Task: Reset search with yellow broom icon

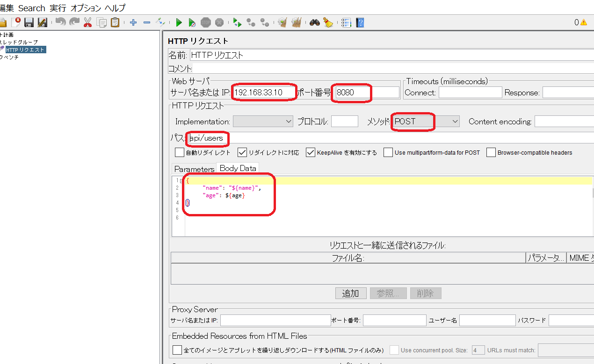Action: (x=328, y=22)
